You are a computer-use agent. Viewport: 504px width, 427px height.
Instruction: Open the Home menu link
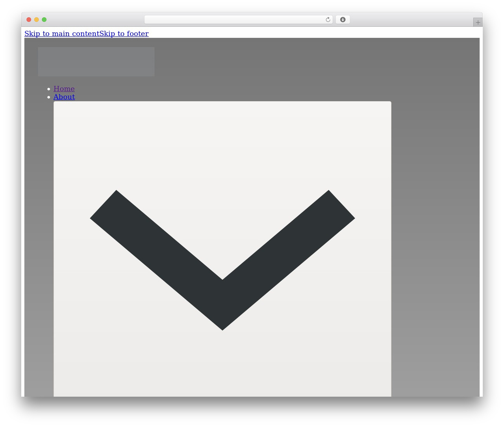click(64, 89)
